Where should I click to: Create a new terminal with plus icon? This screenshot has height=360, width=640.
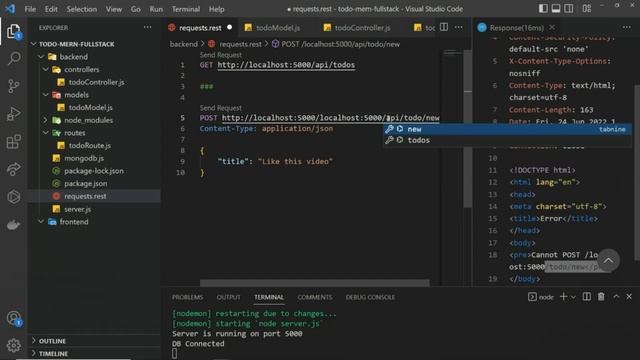[564, 297]
